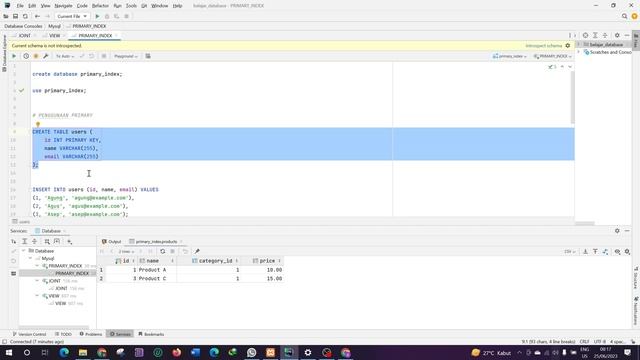
Task: Click the Save All icon in main toolbar
Action: (16, 16)
